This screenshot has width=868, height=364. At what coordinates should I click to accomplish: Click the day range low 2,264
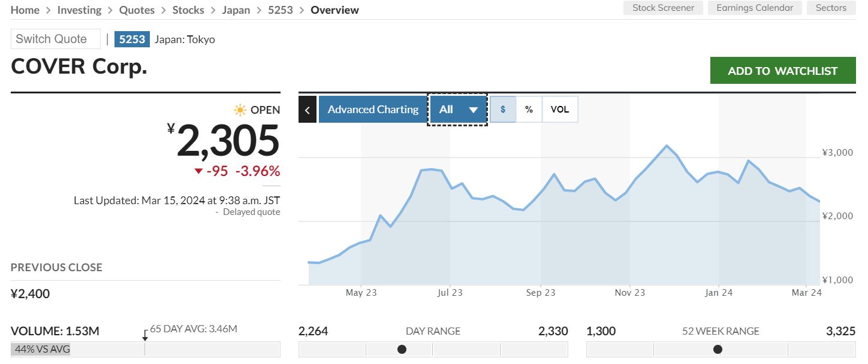[314, 331]
